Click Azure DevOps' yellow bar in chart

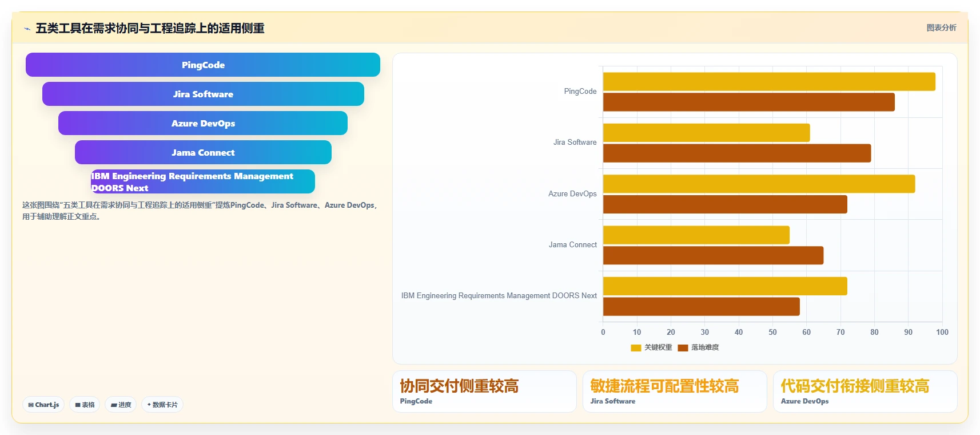coord(759,184)
